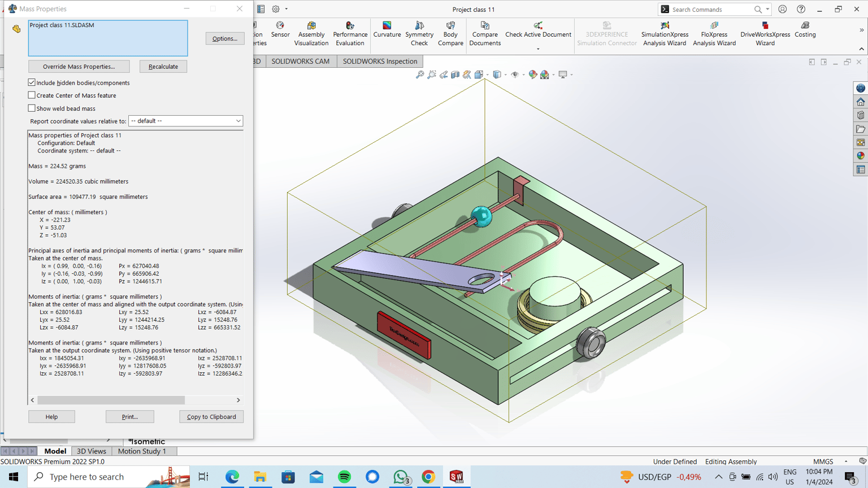Launch the FloXpress Analysis Wizard
Viewport: 868px width, 488px height.
click(714, 34)
